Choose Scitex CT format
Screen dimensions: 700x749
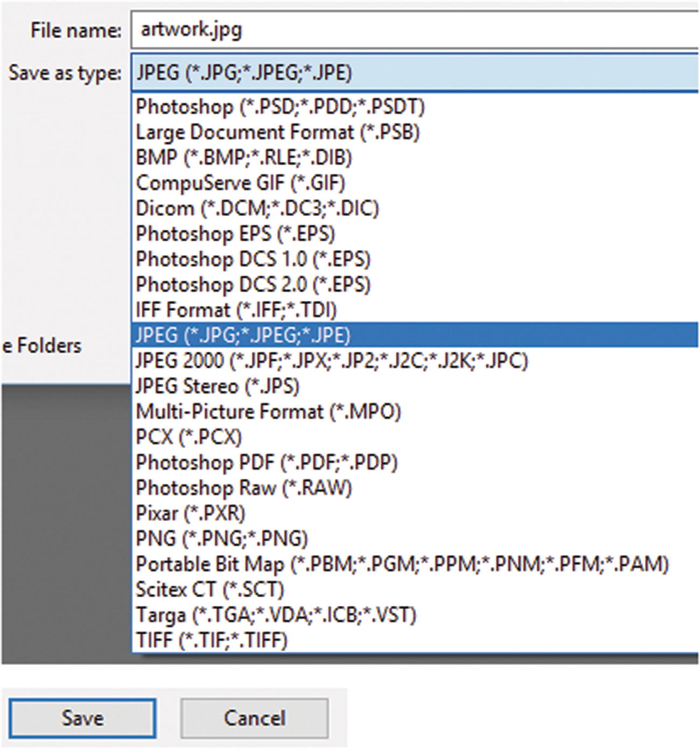tap(207, 588)
